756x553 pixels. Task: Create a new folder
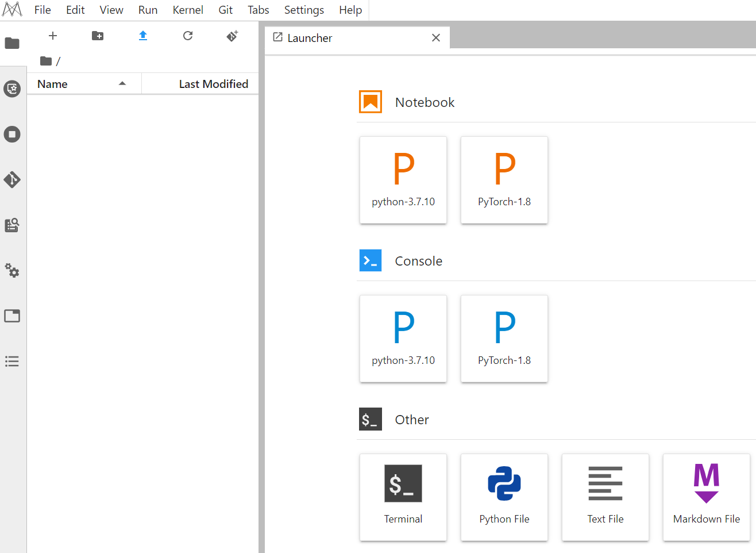pos(98,36)
